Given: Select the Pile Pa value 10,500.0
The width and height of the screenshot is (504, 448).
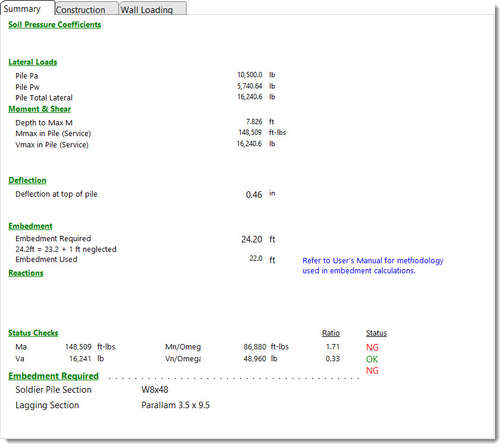Looking at the screenshot, I should pyautogui.click(x=250, y=75).
